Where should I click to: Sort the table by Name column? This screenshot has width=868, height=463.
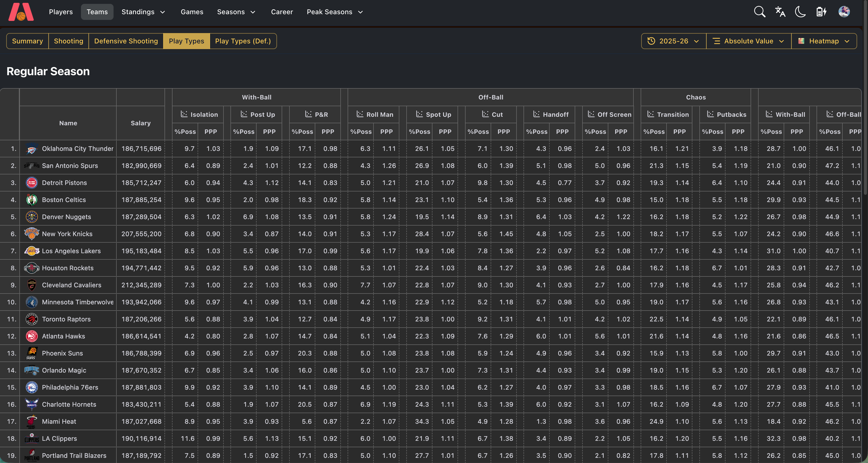68,123
